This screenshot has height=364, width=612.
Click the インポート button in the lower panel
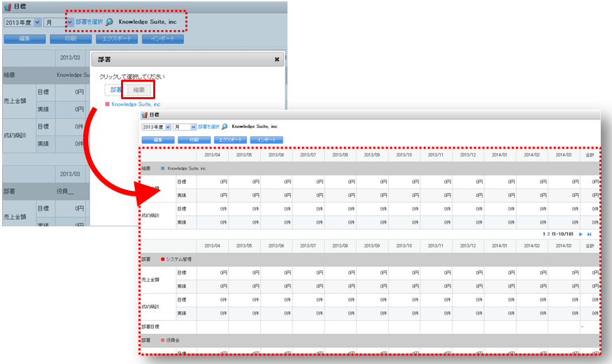click(266, 140)
